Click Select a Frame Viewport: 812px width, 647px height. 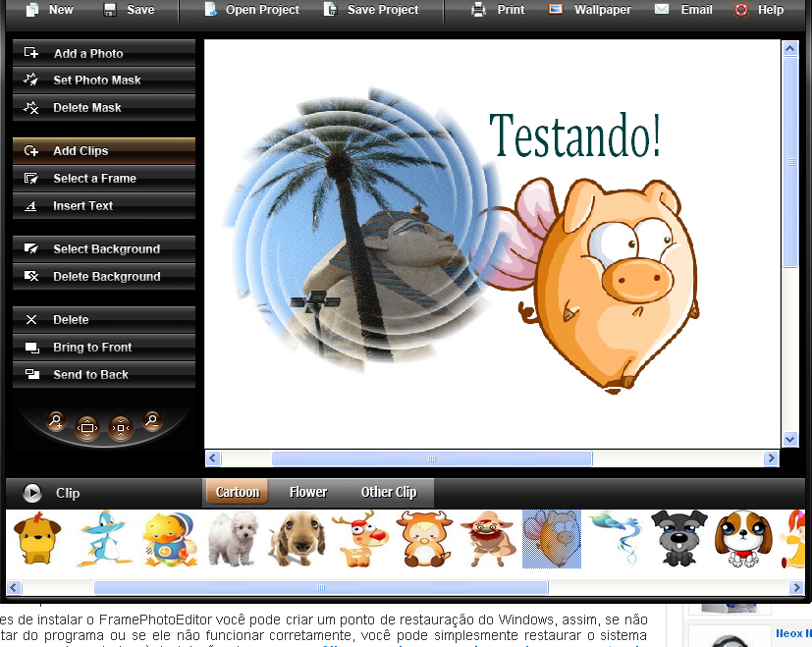[x=103, y=179]
